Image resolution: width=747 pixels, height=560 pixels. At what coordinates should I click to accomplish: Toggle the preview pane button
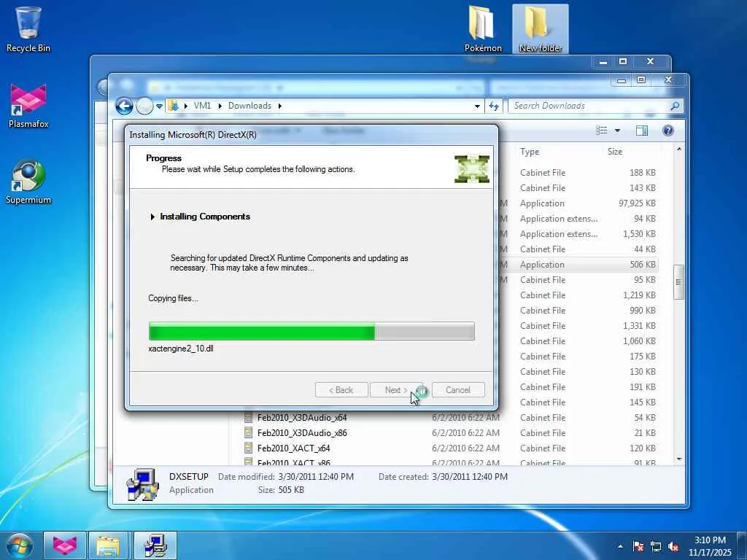point(642,131)
